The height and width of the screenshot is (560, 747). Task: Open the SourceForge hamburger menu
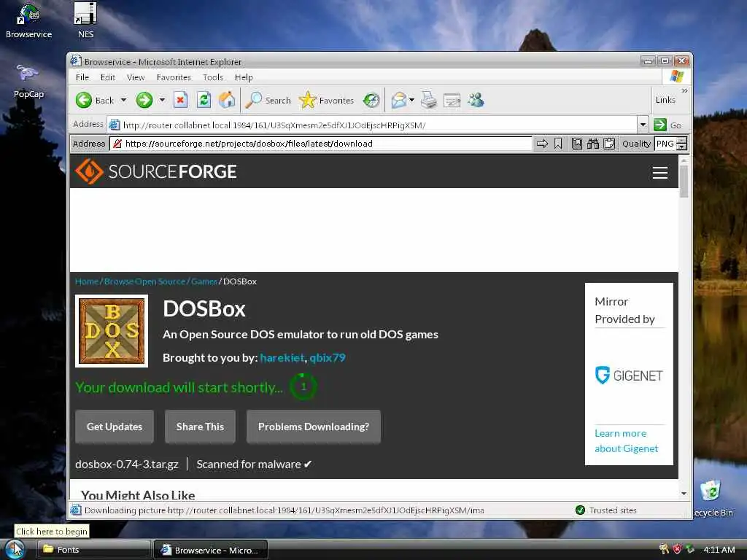(x=659, y=172)
